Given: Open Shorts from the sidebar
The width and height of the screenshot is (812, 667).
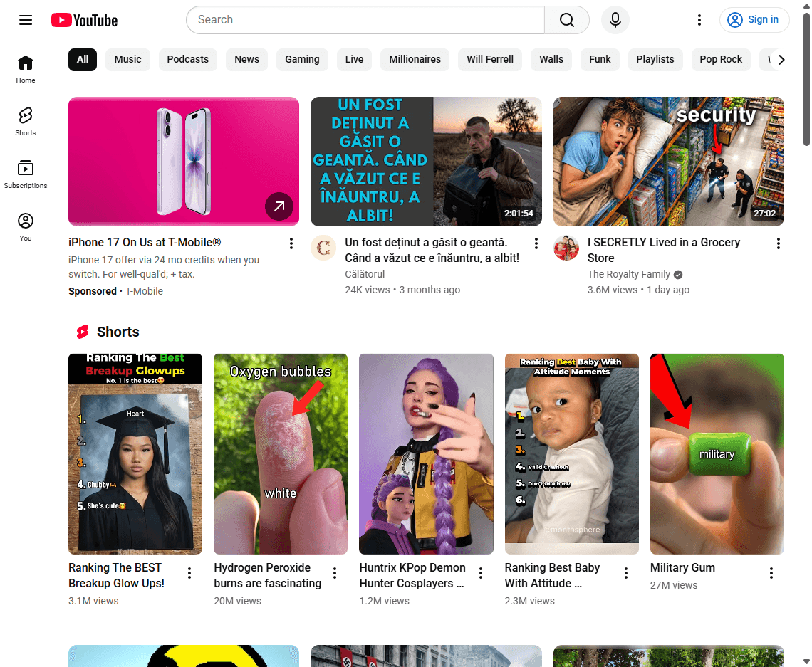Looking at the screenshot, I should 26,122.
